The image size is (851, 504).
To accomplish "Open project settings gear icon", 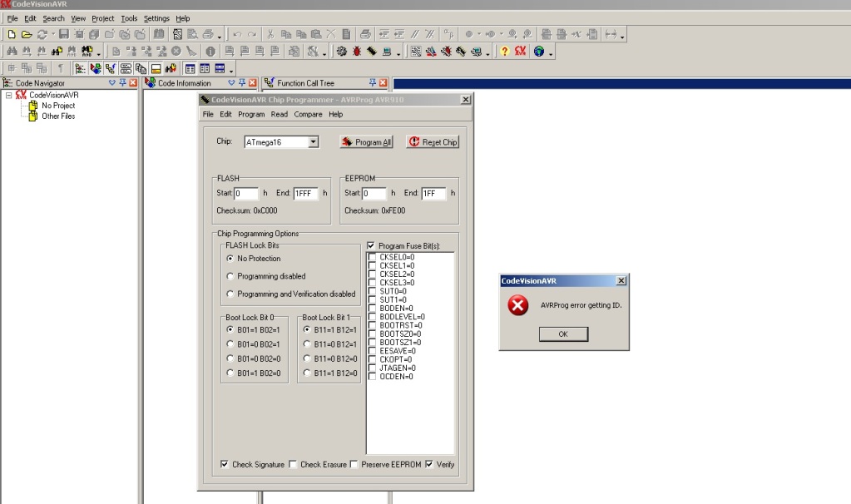I will tap(341, 52).
